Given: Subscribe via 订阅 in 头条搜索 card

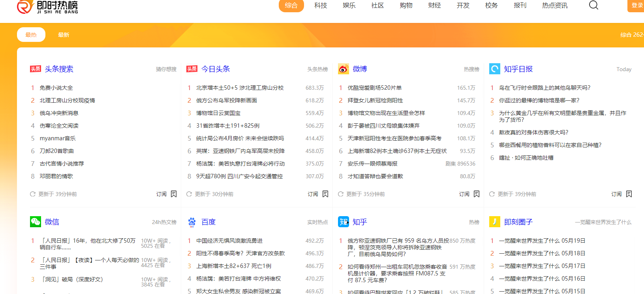Looking at the screenshot, I should tap(161, 194).
